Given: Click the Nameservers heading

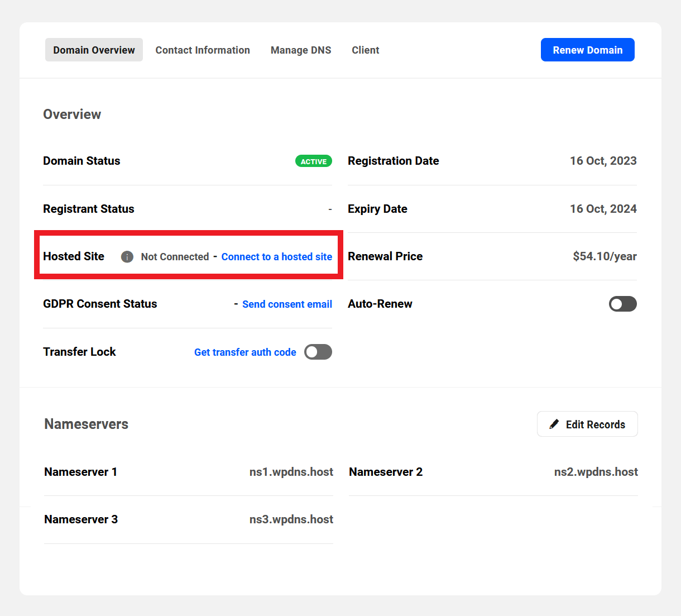Looking at the screenshot, I should pyautogui.click(x=87, y=424).
